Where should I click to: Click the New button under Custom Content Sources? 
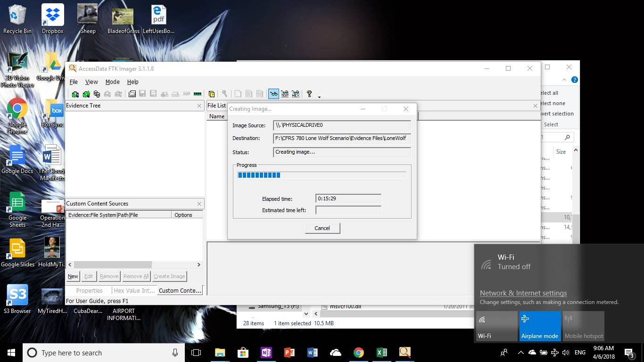pyautogui.click(x=73, y=276)
